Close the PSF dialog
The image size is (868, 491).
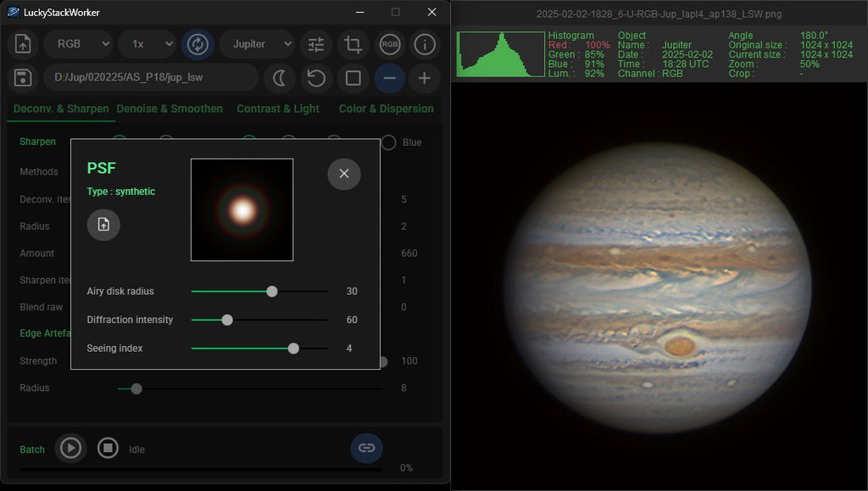click(x=344, y=174)
